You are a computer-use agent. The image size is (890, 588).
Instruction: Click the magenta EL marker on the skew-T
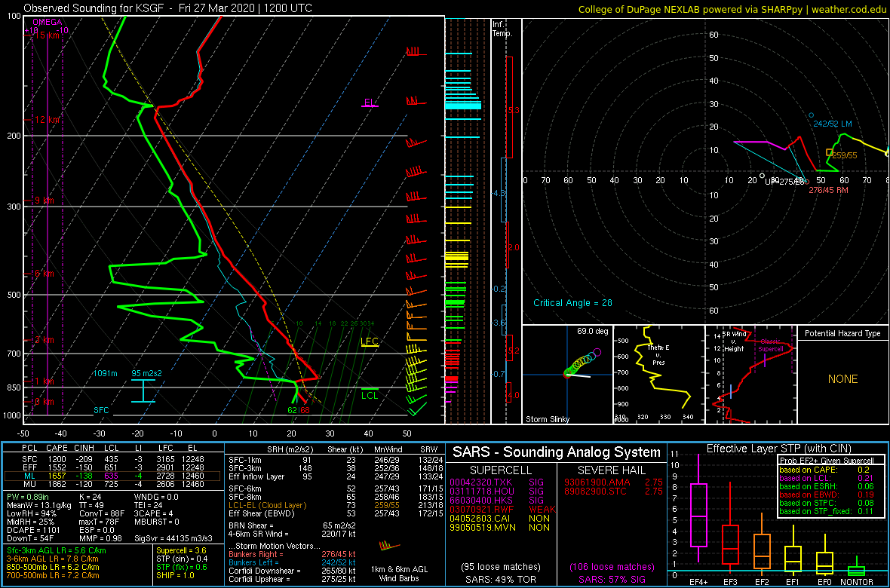click(370, 103)
